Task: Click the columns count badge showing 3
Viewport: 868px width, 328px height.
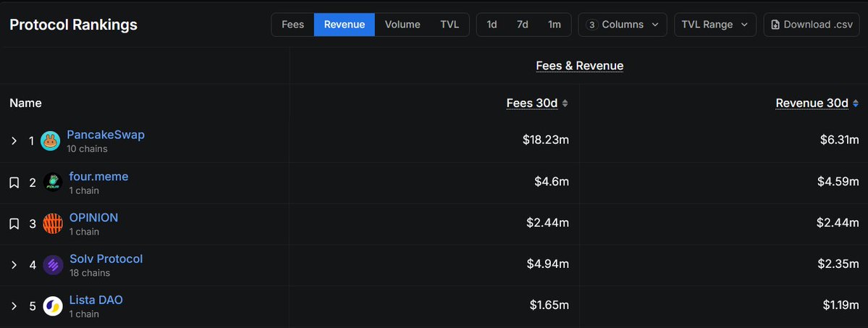Action: 591,25
